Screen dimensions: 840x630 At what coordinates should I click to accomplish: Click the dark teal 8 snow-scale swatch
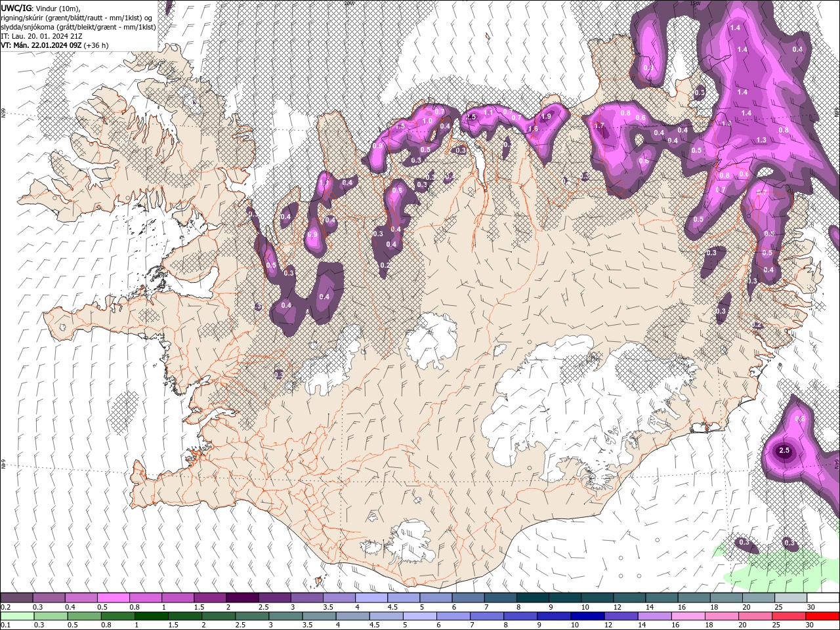coord(532,598)
